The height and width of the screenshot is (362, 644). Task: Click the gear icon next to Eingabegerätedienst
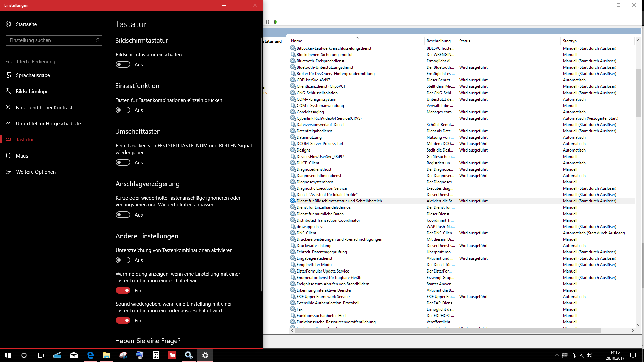293,258
